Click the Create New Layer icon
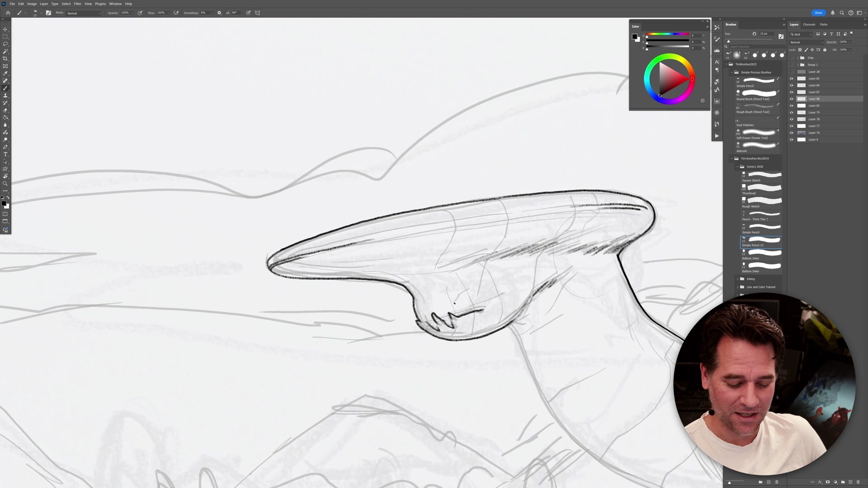Image resolution: width=868 pixels, height=488 pixels. pos(851,482)
